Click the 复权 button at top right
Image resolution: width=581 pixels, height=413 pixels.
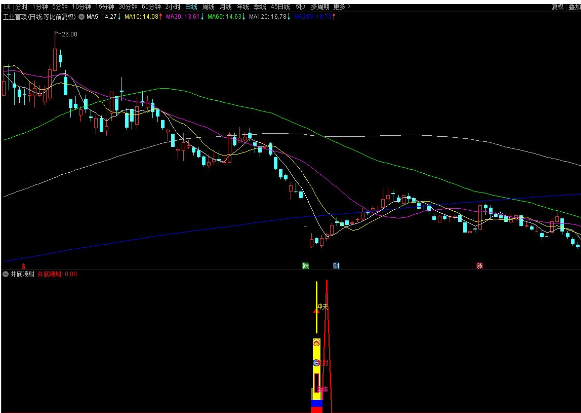coord(557,7)
